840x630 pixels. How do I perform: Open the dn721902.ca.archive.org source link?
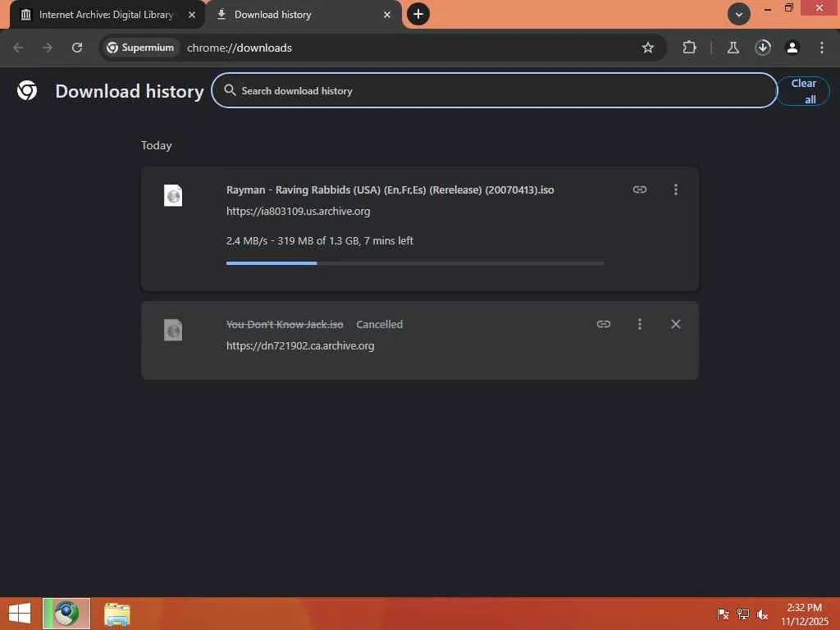300,346
